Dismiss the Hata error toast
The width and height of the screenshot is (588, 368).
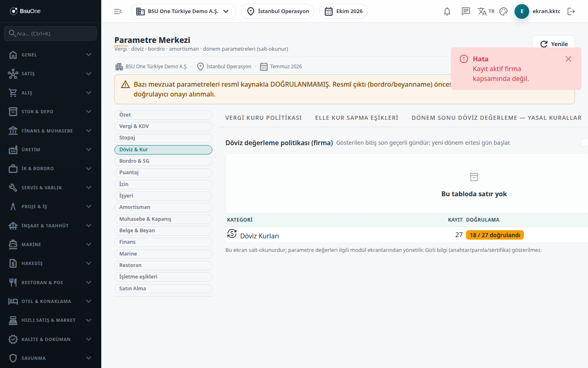tap(568, 59)
